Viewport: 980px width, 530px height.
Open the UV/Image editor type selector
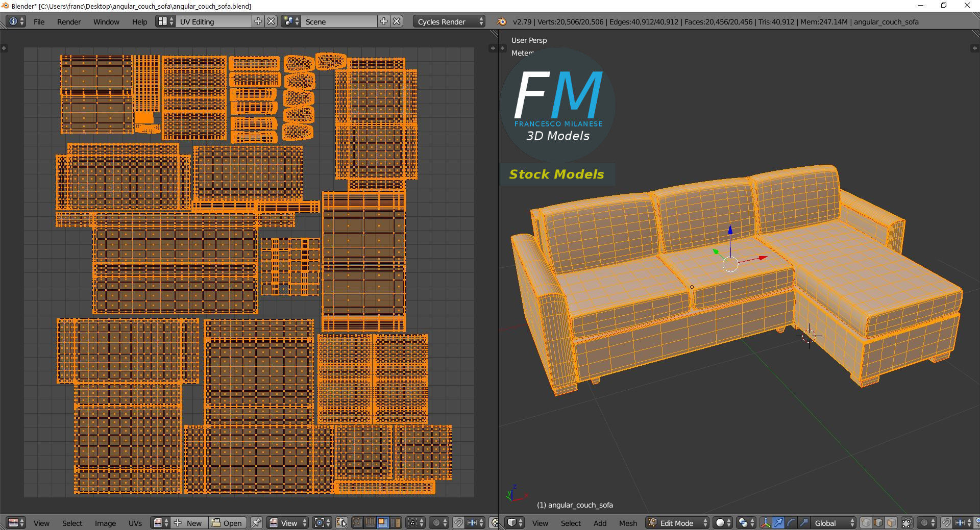16,523
